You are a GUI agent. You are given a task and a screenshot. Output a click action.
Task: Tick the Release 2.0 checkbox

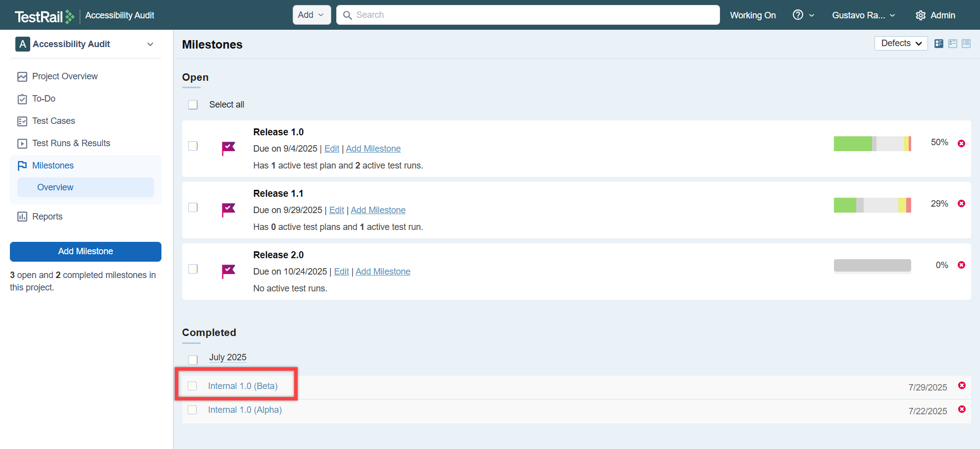tap(193, 269)
